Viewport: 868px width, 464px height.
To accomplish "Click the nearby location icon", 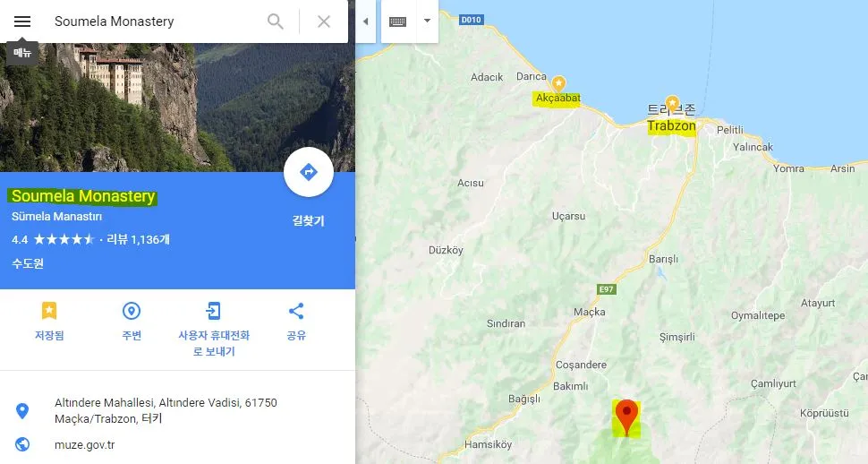I will (132, 311).
